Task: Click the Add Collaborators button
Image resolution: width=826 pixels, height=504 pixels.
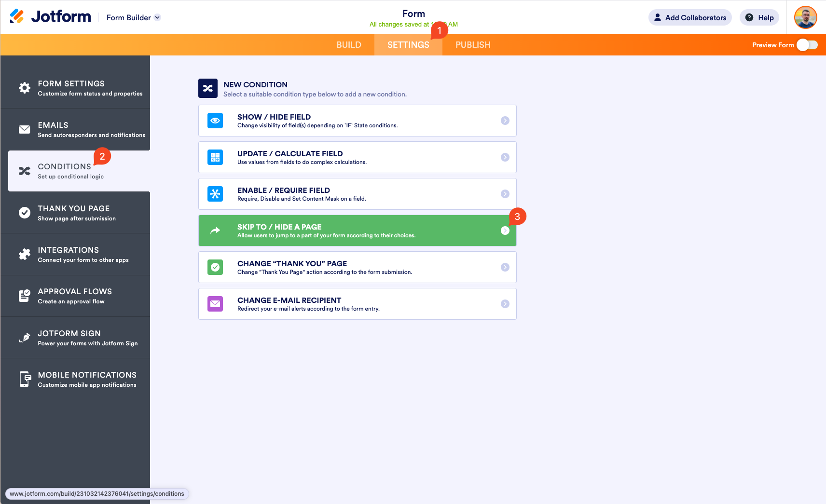Action: pyautogui.click(x=690, y=17)
